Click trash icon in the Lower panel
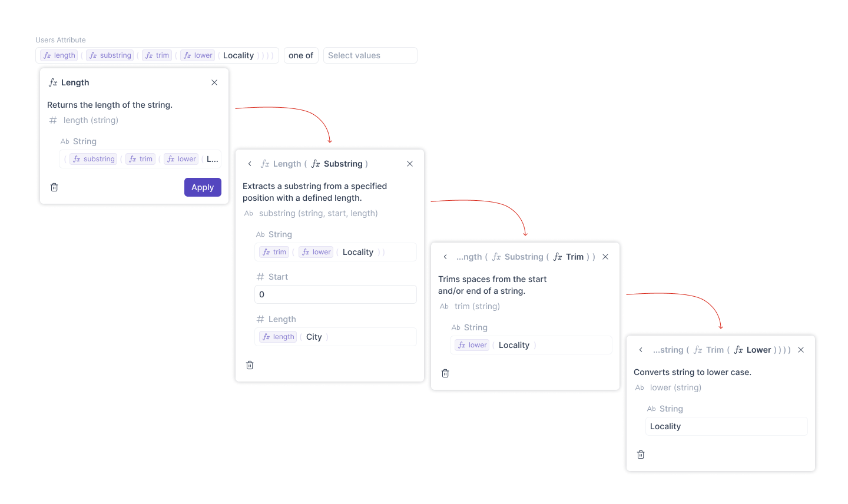 pos(641,455)
